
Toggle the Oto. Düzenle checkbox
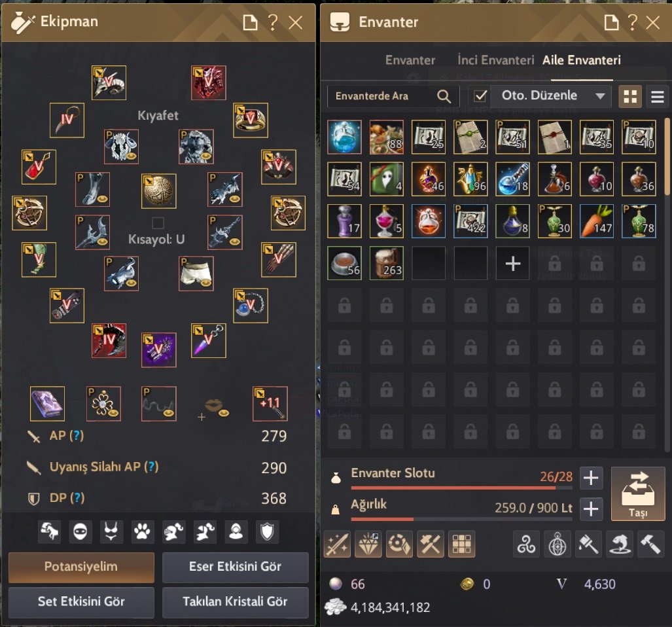coord(480,96)
